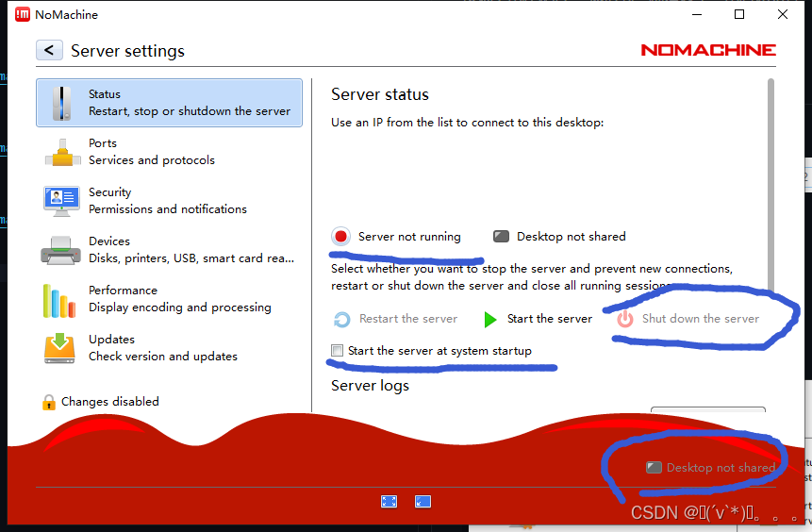This screenshot has width=812, height=532.
Task: Select 'Permissions and notifications' entry
Action: (168, 209)
